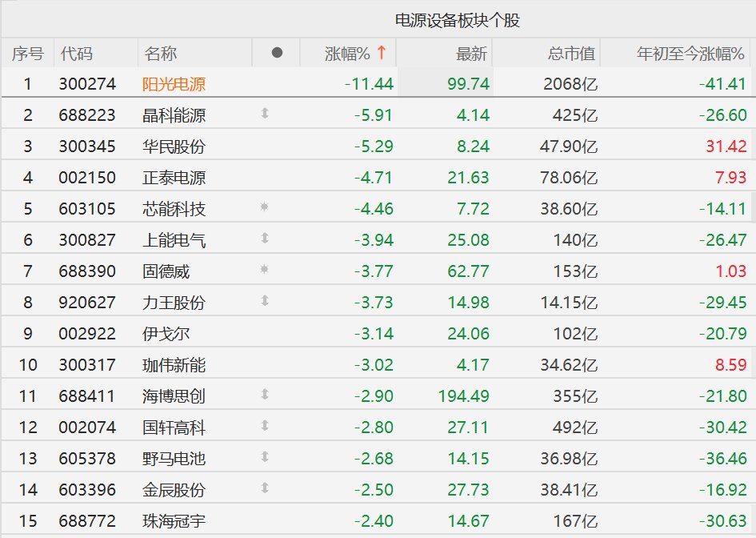This screenshot has width=756, height=538.
Task: Click the marker icon in the 海博思创 row
Action: coord(265,394)
